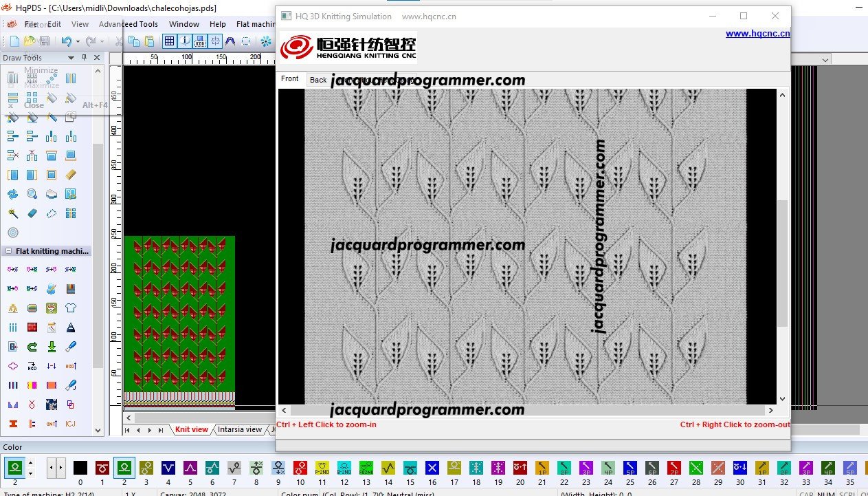Viewport: 868px width, 496px height.
Task: Switch to the Intarsia view tab
Action: coord(239,429)
